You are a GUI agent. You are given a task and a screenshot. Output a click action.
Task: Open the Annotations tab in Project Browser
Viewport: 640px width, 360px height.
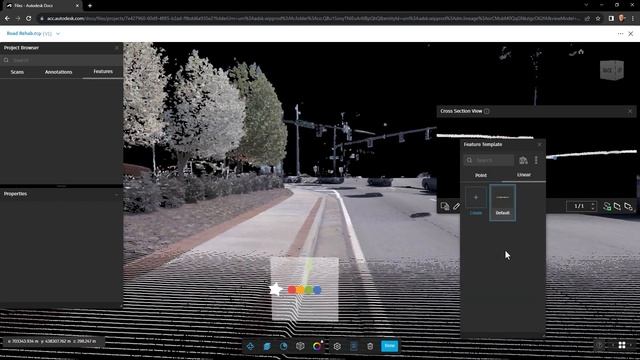pos(58,72)
